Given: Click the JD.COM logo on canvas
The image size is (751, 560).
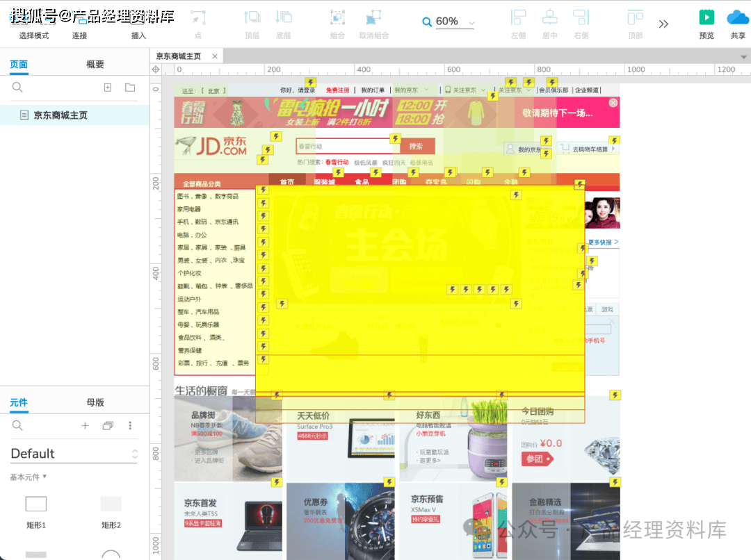Looking at the screenshot, I should click(x=211, y=145).
